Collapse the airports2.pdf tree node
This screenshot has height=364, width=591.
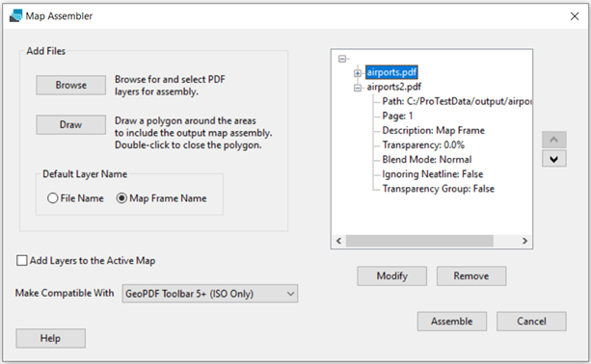(358, 88)
